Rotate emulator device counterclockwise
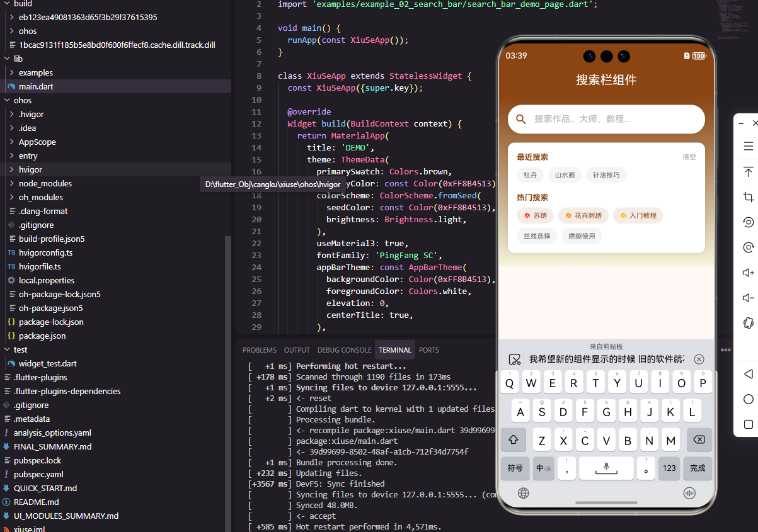The height and width of the screenshot is (532, 758). (x=748, y=222)
